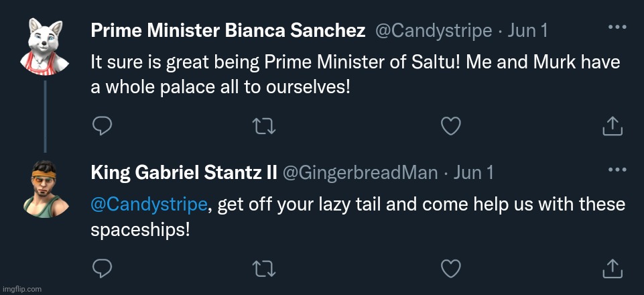Open the Jun 1 timestamp on Gabriel's reply

tap(473, 173)
